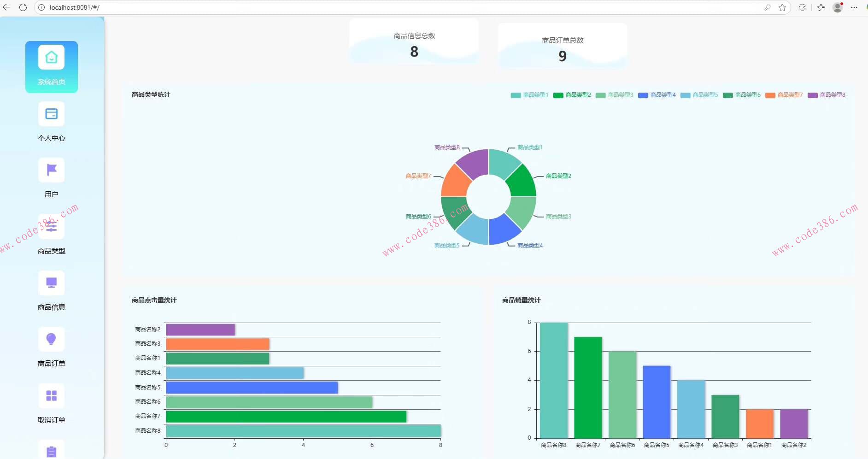Click the password key icon in address bar

tap(768, 7)
